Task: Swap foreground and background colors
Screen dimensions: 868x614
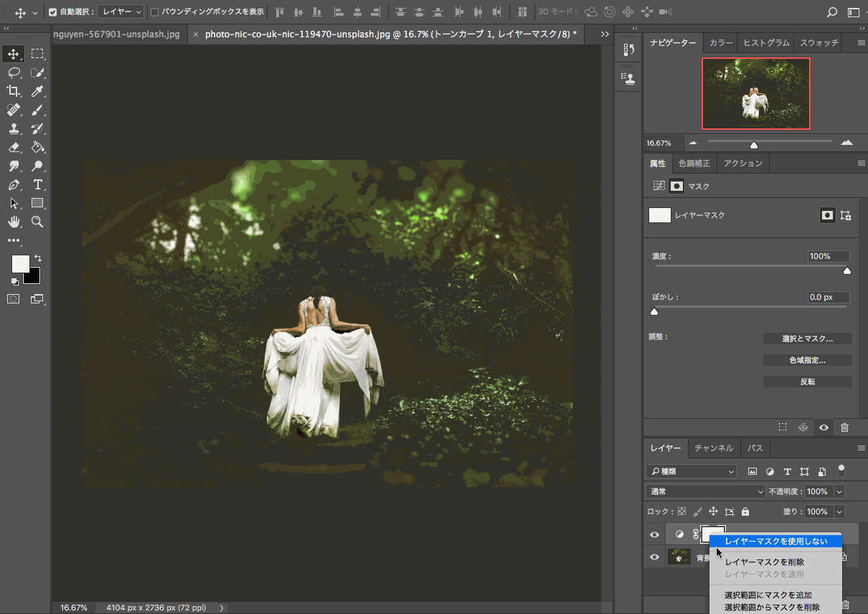Action: [x=37, y=258]
